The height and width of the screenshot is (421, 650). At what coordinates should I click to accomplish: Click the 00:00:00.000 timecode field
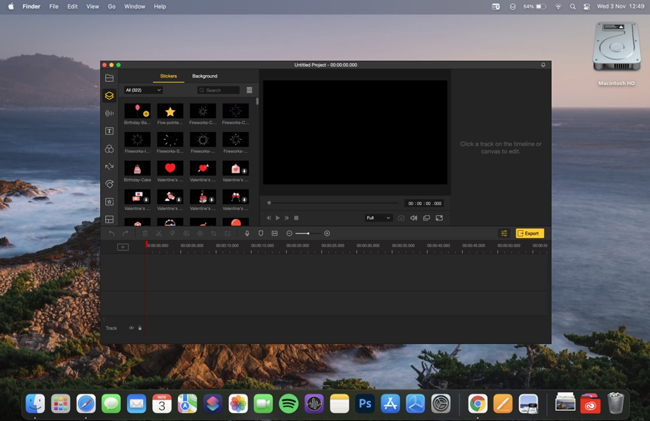424,203
